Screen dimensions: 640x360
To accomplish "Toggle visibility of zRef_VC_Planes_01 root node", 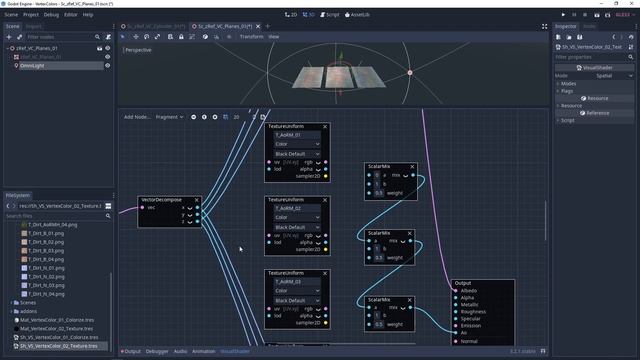I will click(x=108, y=48).
